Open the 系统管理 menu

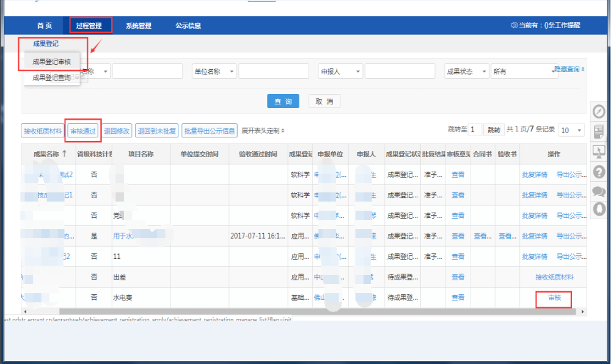click(x=139, y=26)
